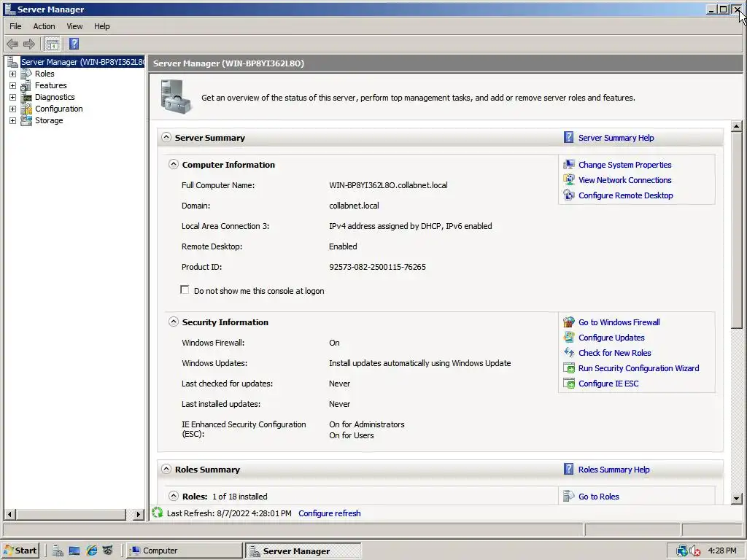This screenshot has width=747, height=560.
Task: Open the Go to Windows Firewall link
Action: tap(619, 322)
